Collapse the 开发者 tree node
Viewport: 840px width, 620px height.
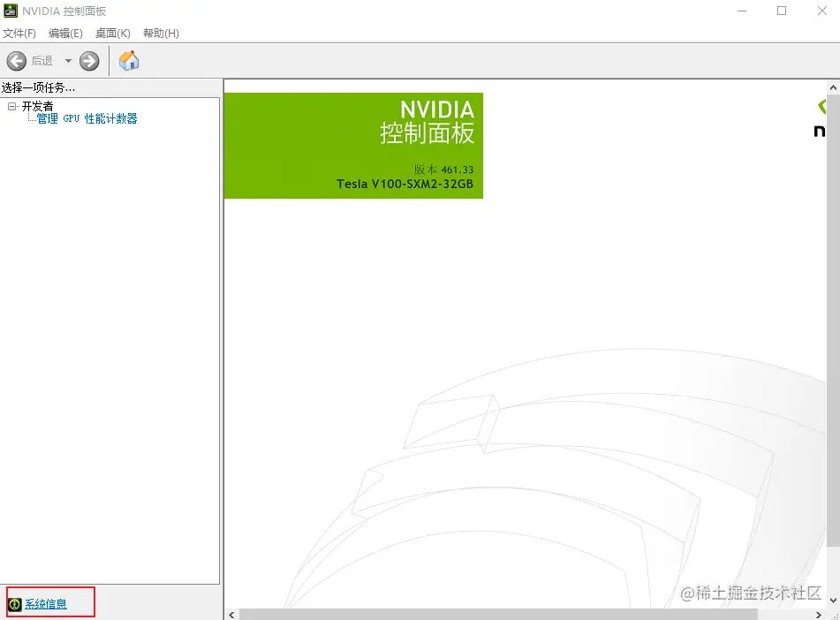[11, 106]
